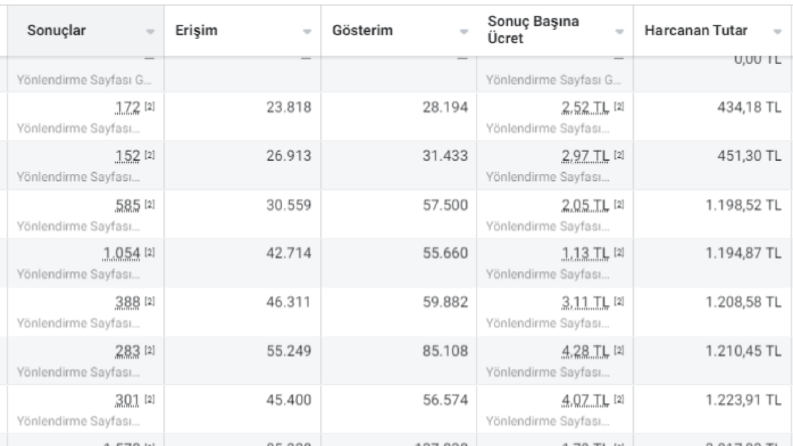Open the 172 results value link
This screenshot has height=446, width=793.
click(x=127, y=108)
